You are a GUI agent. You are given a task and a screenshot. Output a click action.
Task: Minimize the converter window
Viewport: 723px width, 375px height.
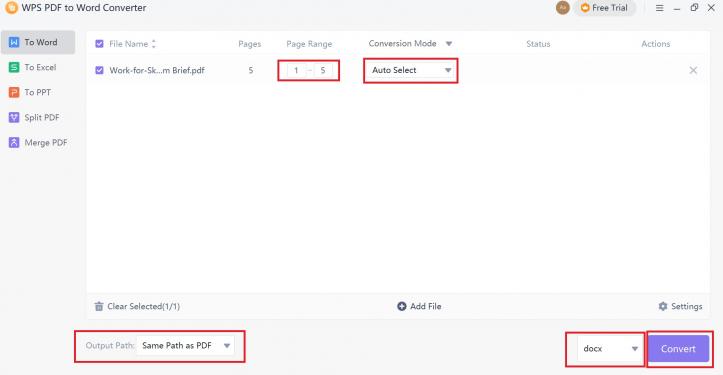[676, 8]
